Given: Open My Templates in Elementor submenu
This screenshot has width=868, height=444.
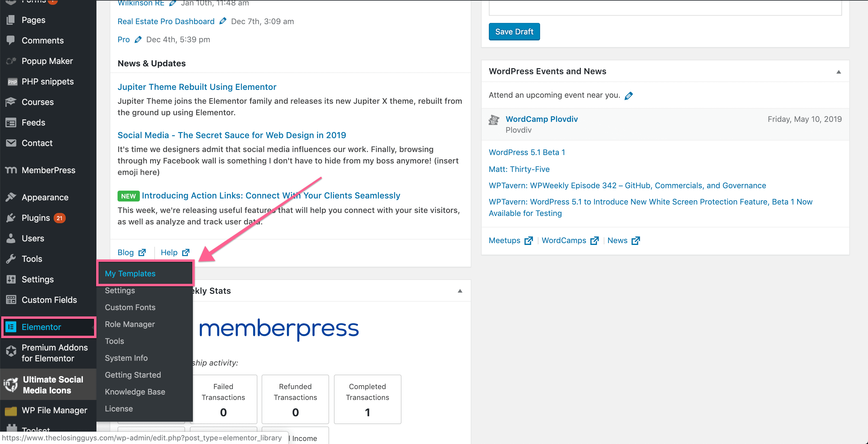Looking at the screenshot, I should click(x=130, y=273).
